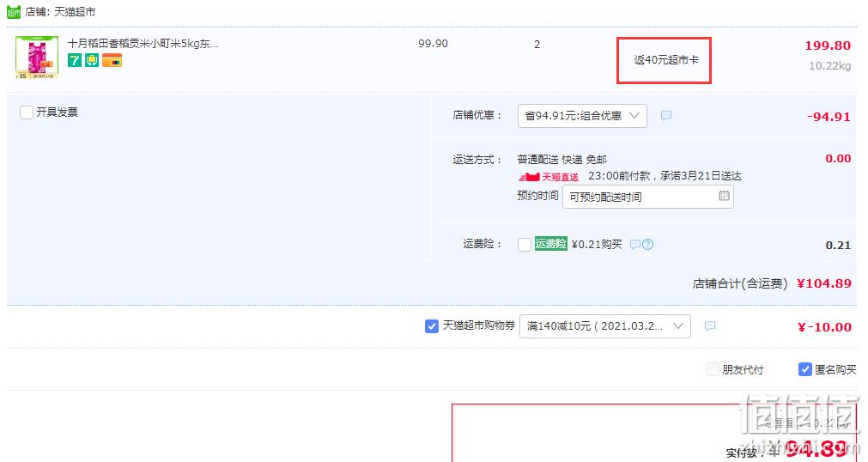Tick the 开具发票 invoice checkbox
This screenshot has width=868, height=462.
pos(26,112)
